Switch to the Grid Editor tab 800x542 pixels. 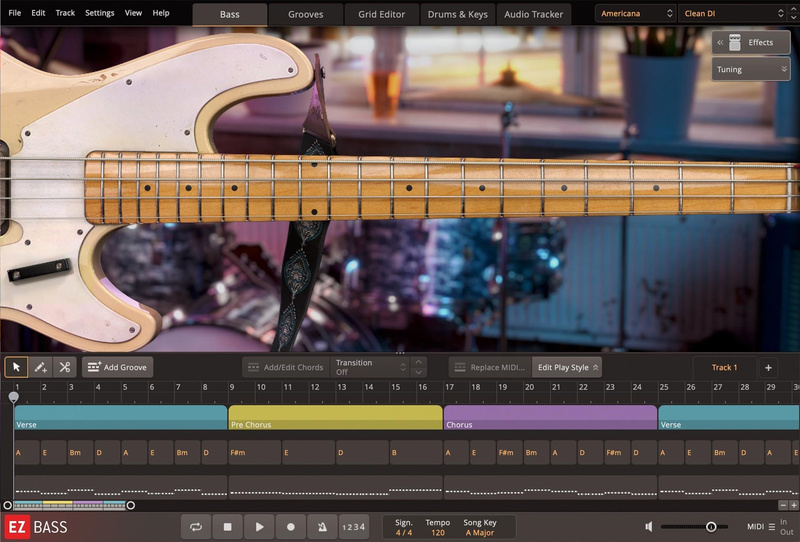tap(382, 14)
